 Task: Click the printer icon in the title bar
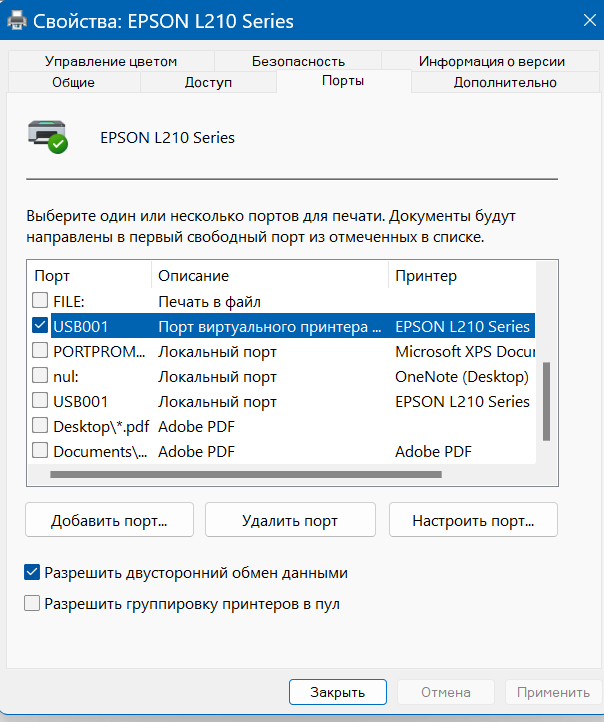tap(17, 21)
